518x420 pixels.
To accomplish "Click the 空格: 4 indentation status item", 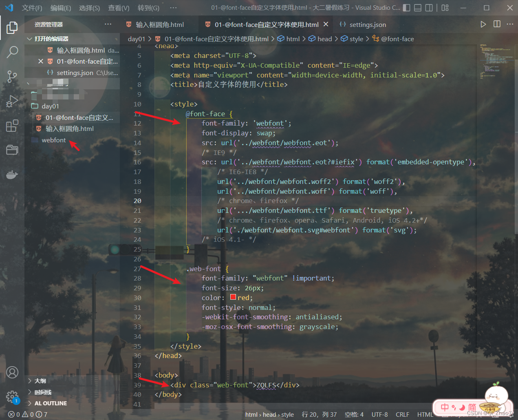I will pos(354,414).
